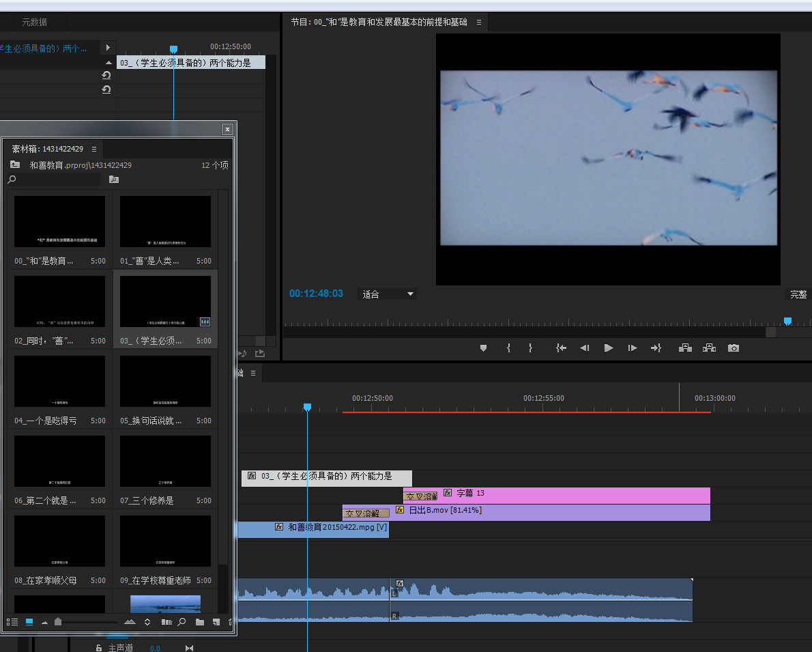Screen dimensions: 812x652
Task: Navigate up with the parent folder icon
Action: click(x=15, y=165)
